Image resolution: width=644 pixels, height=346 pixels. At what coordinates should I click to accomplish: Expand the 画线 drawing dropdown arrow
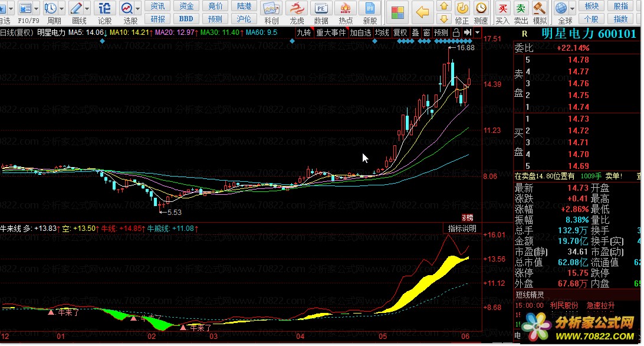(x=87, y=8)
